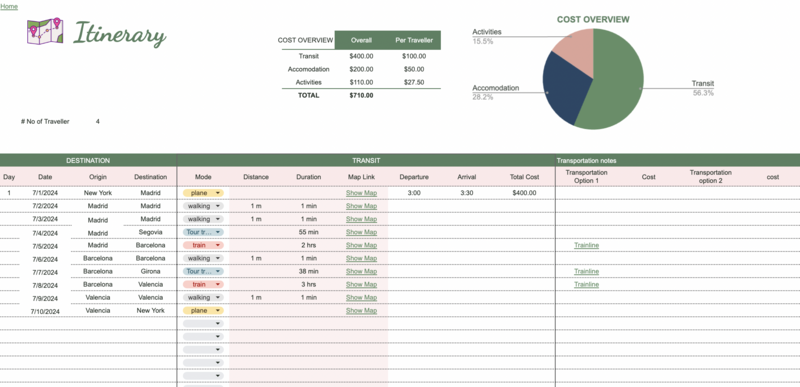800x387 pixels.
Task: Expand the Tour mode dropdown for Segovia row
Action: (203, 232)
